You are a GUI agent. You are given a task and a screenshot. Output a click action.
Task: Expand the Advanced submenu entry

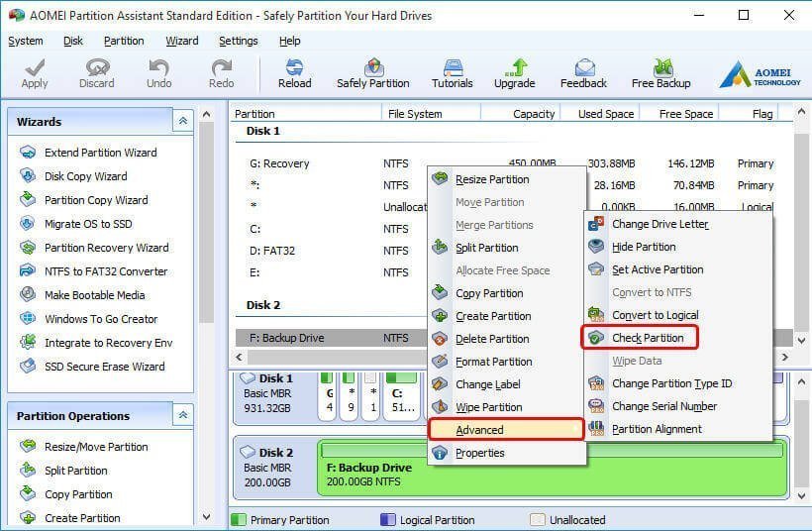point(506,430)
